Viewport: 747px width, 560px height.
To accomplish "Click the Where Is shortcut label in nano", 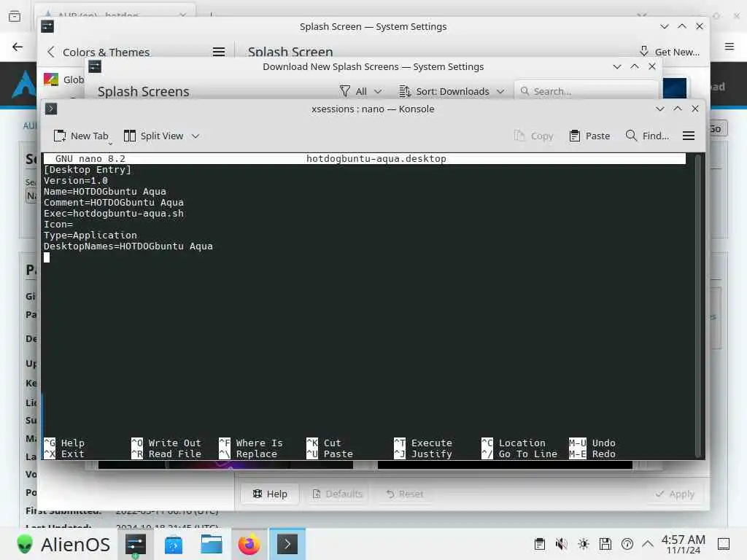I will point(259,443).
